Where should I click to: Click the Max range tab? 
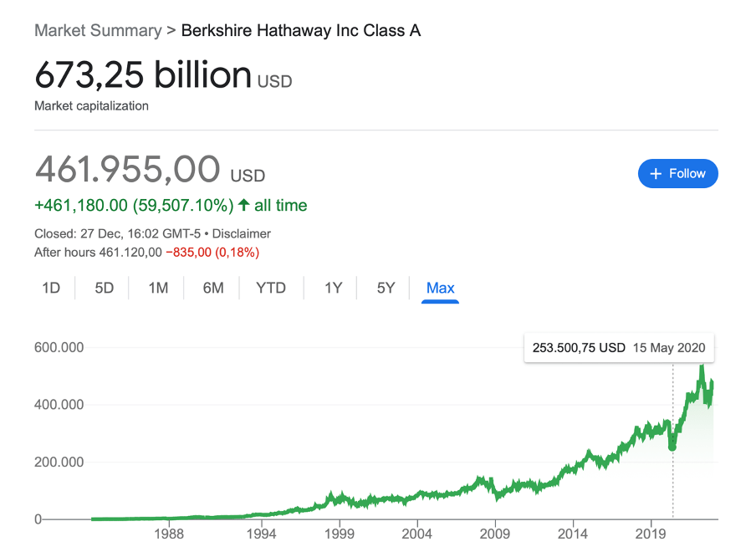pyautogui.click(x=440, y=289)
